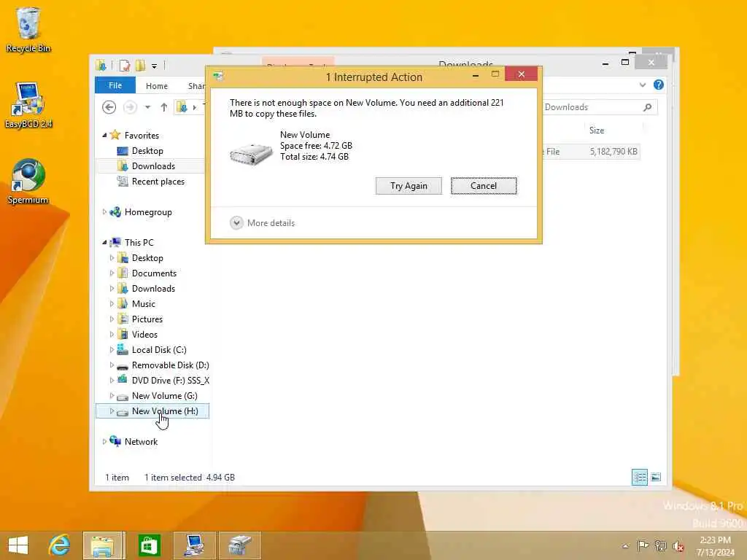The image size is (747, 560).
Task: Go up one folder level arrow
Action: (x=164, y=107)
